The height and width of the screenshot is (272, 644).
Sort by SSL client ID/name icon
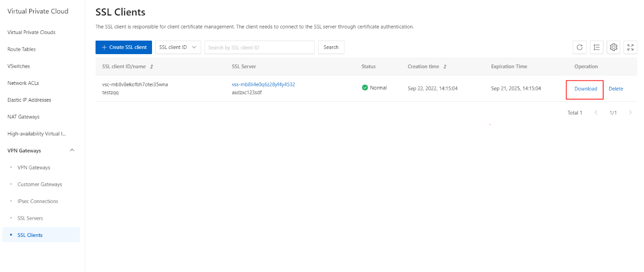(152, 67)
